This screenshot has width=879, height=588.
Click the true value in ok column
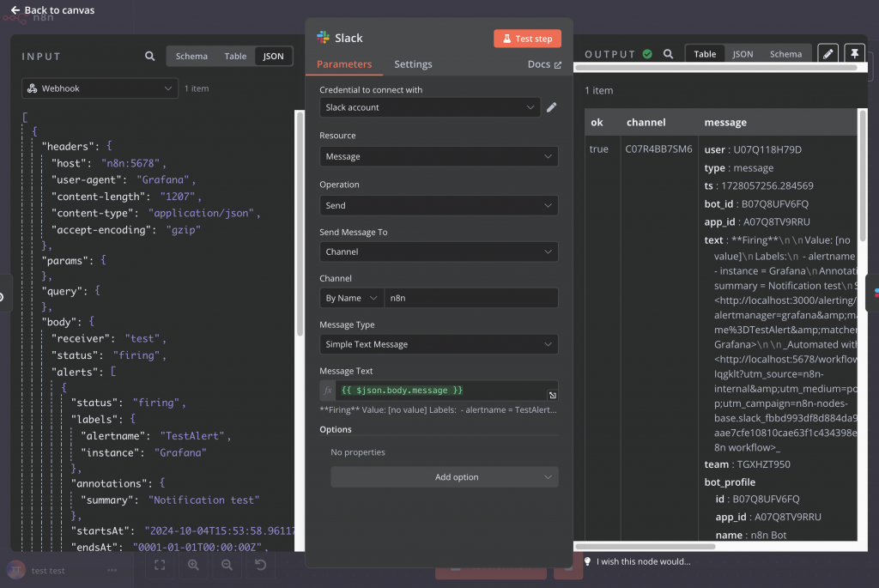click(598, 149)
